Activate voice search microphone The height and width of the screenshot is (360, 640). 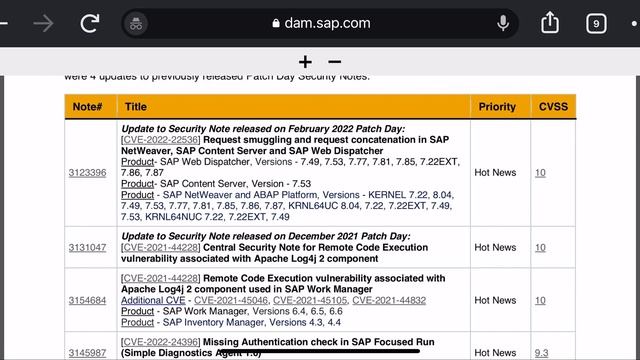coord(503,23)
